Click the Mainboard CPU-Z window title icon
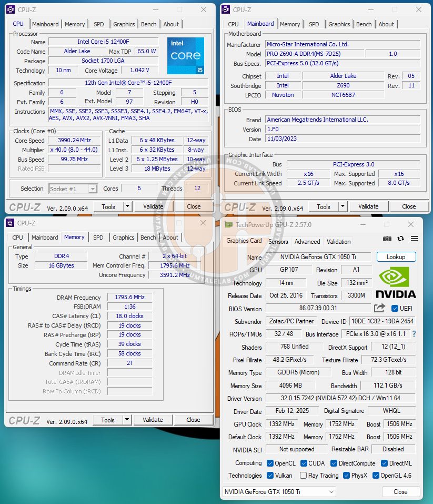 [226, 9]
